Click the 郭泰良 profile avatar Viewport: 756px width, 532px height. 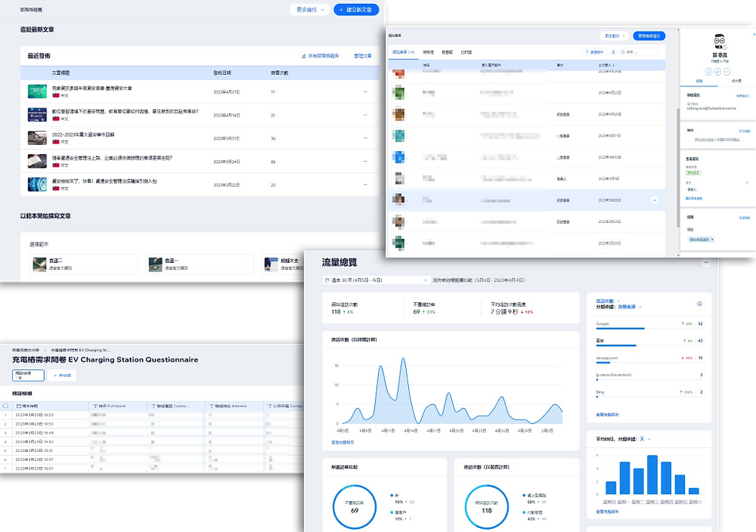coord(719,42)
